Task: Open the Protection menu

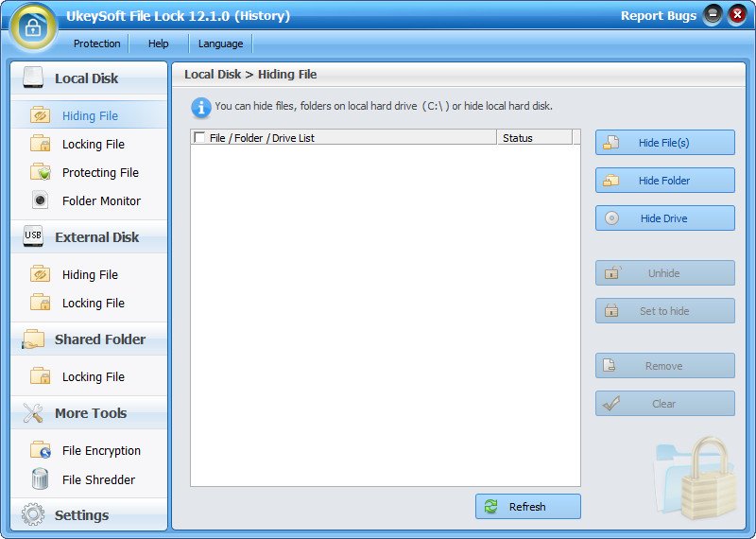Action: tap(97, 43)
